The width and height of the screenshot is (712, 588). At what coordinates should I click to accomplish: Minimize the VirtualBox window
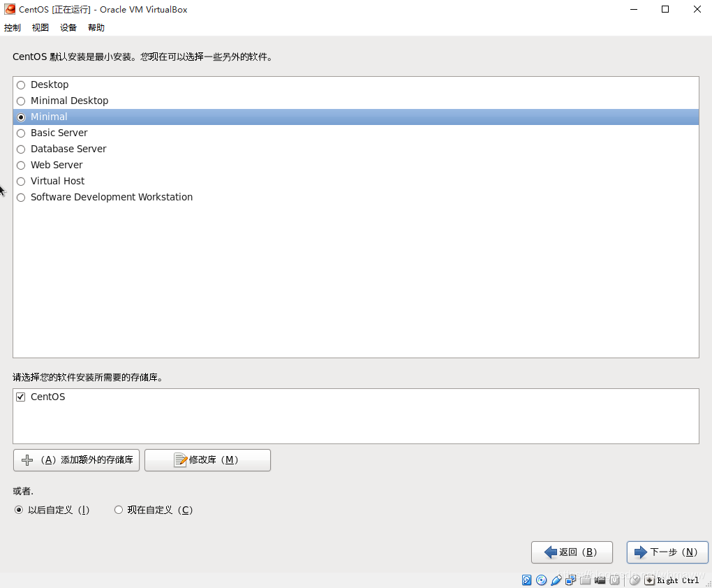[634, 9]
